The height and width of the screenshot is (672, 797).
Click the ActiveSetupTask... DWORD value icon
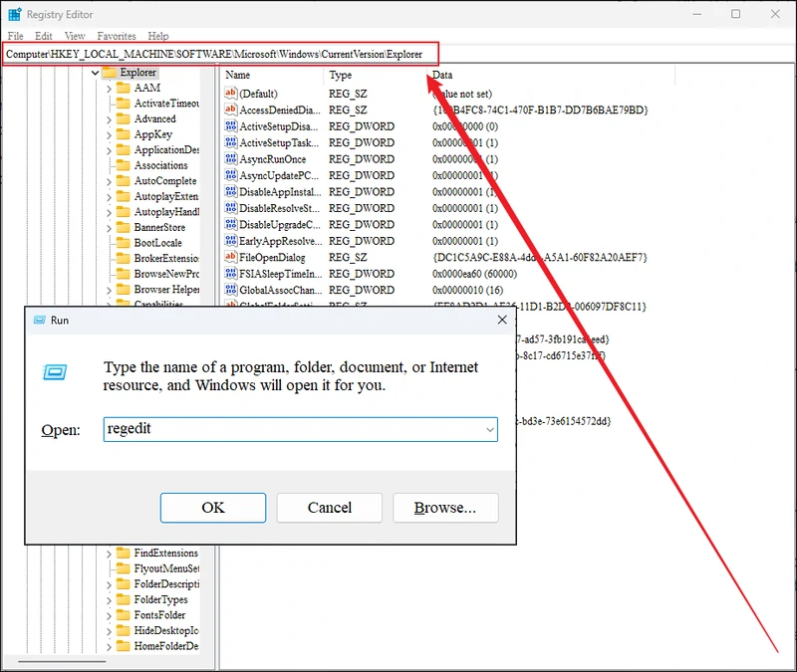pyautogui.click(x=231, y=142)
